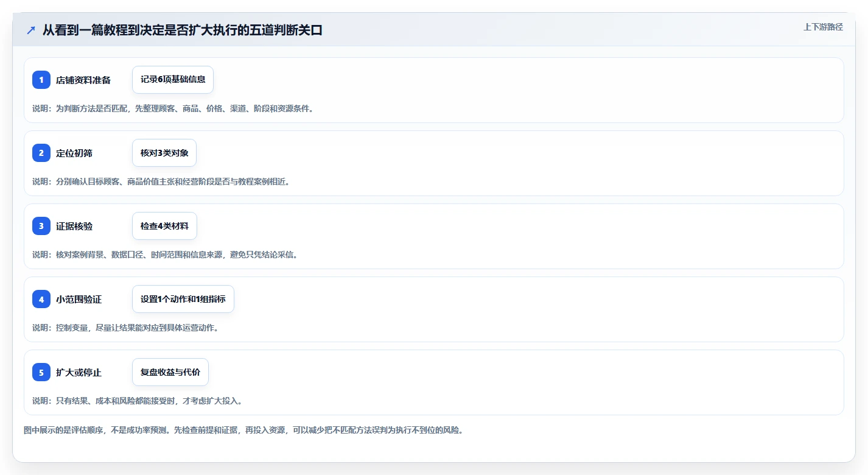Click the description starting 只有结果、成本和风险
Image resolution: width=868 pixels, height=475 pixels.
pyautogui.click(x=137, y=401)
